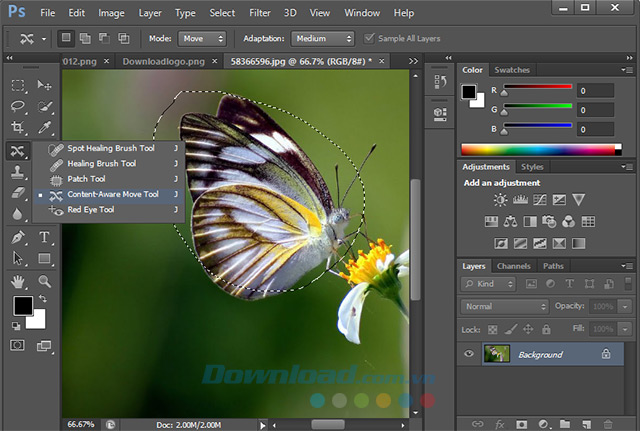This screenshot has width=640, height=431.
Task: Click the Brightness/Contrast adjustment icon
Action: (501, 200)
